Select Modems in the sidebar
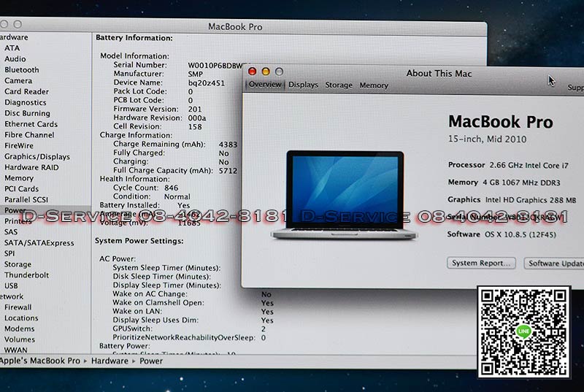This screenshot has width=584, height=392. 20,328
